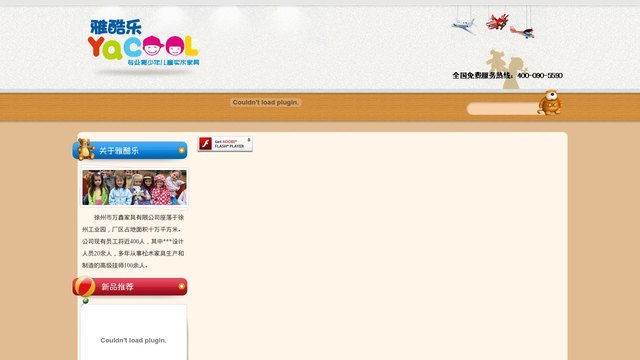Click the company description starting 徐州市万鑫家具

point(133,241)
